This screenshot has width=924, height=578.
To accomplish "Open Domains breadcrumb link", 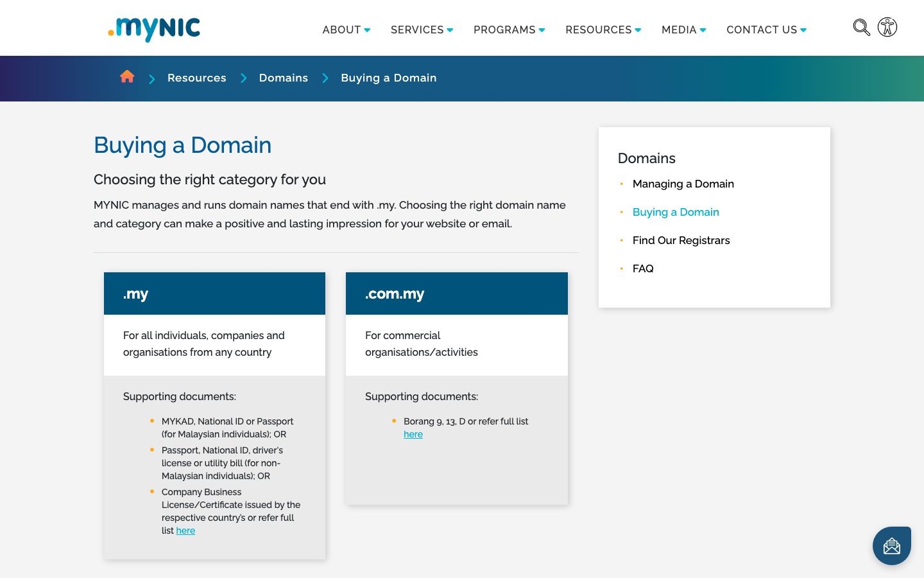I will (284, 78).
